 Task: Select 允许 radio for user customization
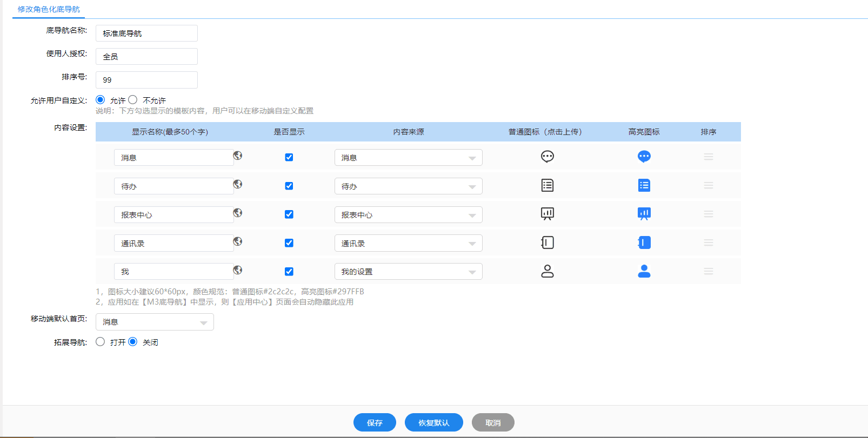(x=100, y=100)
